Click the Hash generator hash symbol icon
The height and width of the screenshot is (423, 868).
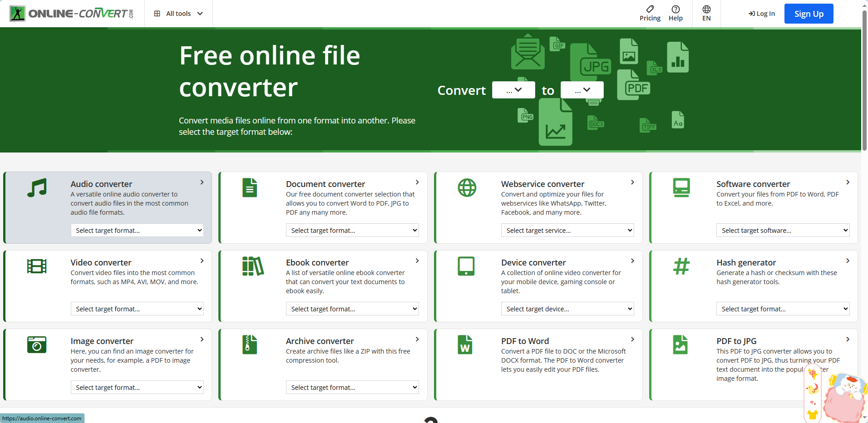[681, 266]
